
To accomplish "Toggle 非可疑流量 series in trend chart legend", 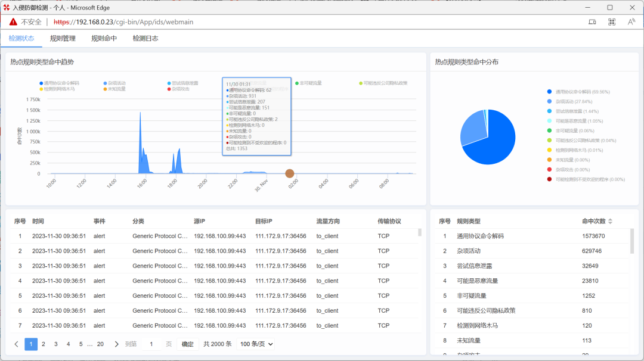I will click(x=308, y=83).
